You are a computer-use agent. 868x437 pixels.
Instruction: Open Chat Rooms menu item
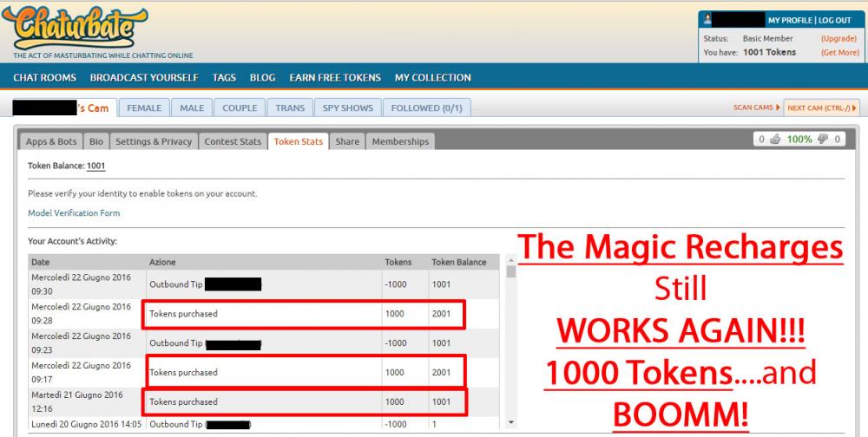45,77
